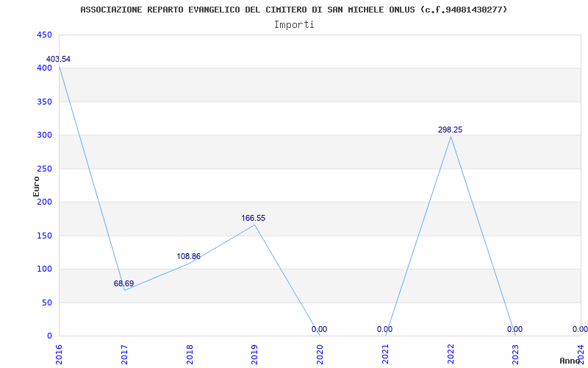
Task: Click the 100 y-axis value
Action: 44,269
